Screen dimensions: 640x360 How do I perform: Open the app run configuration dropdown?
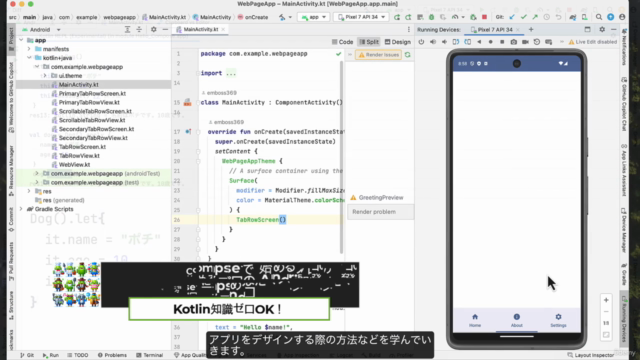pos(313,17)
